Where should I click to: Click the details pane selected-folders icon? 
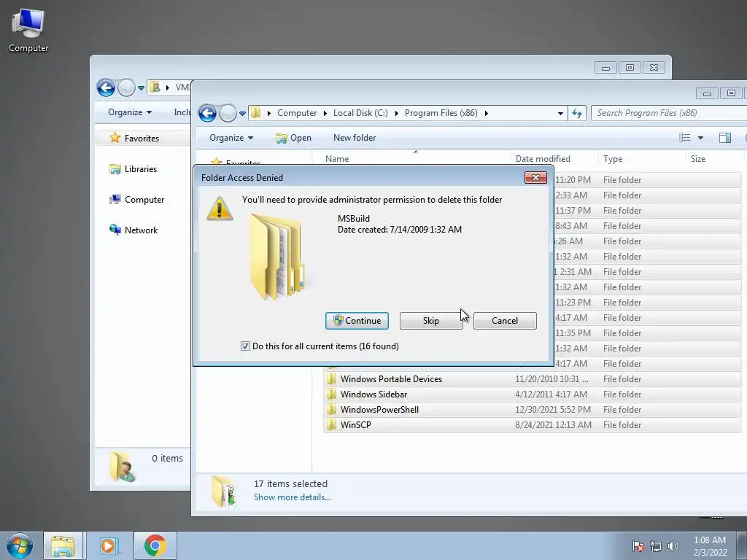224,491
